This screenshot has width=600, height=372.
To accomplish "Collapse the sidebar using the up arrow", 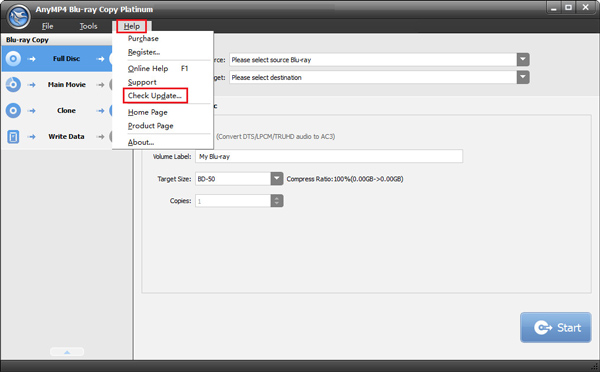I will tap(67, 352).
